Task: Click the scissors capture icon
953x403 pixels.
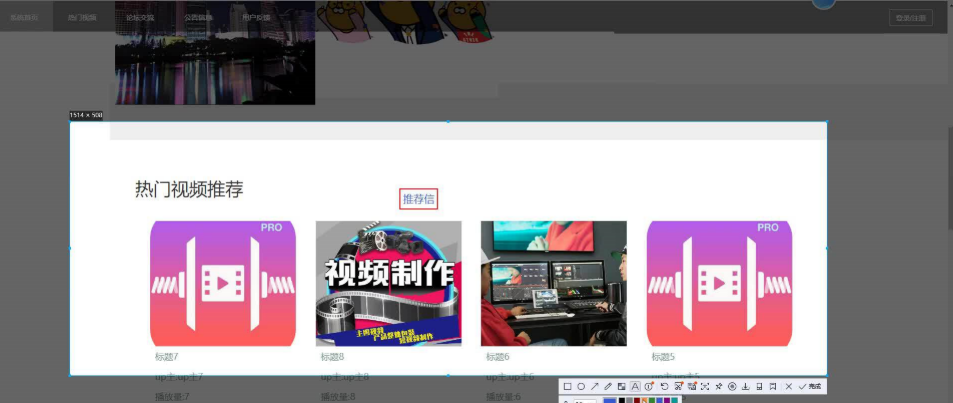Action: (678, 387)
